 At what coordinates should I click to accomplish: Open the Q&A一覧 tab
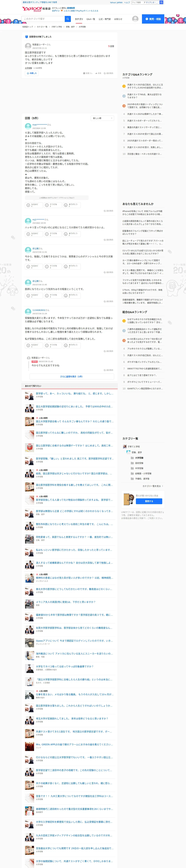pyautogui.click(x=91, y=19)
